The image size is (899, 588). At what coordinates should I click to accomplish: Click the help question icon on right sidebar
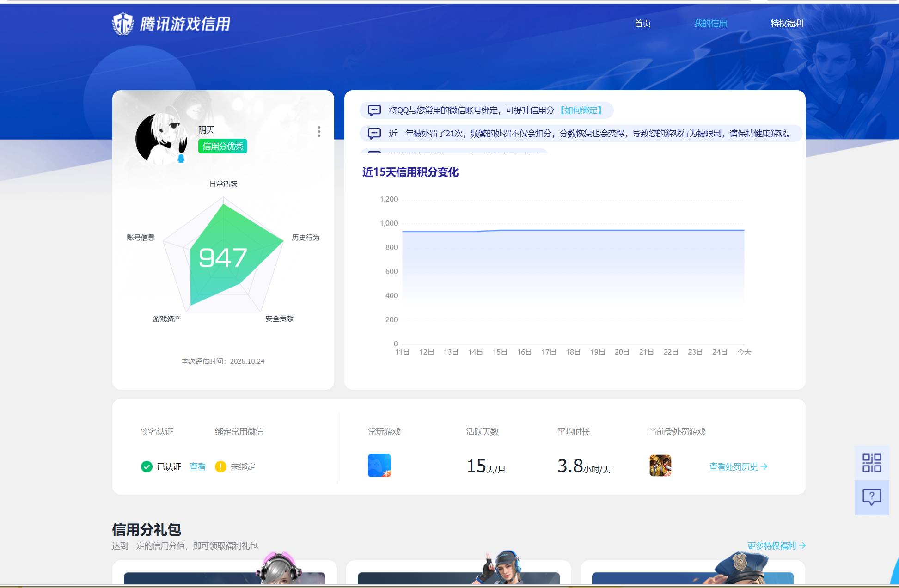[872, 497]
